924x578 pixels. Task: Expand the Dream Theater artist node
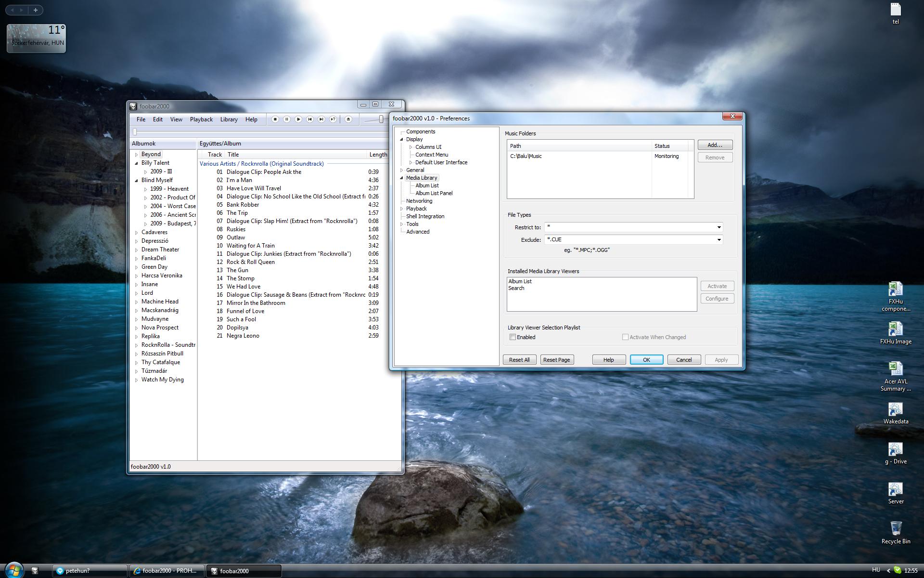point(137,250)
